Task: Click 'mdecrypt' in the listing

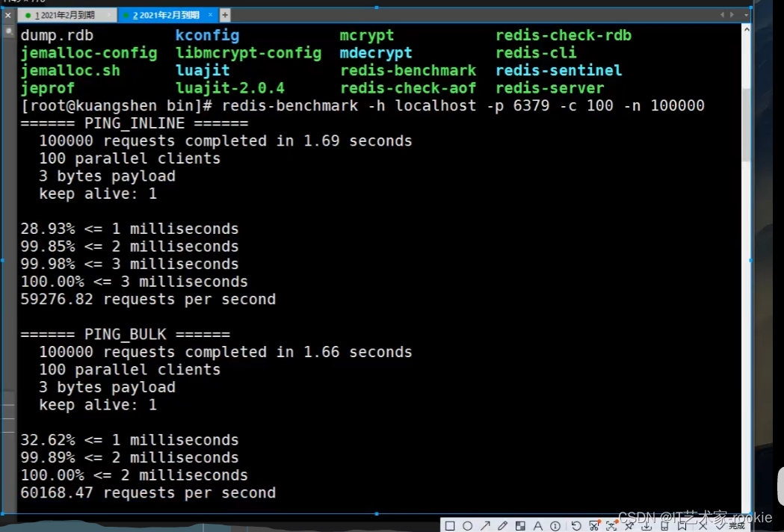Action: click(376, 53)
